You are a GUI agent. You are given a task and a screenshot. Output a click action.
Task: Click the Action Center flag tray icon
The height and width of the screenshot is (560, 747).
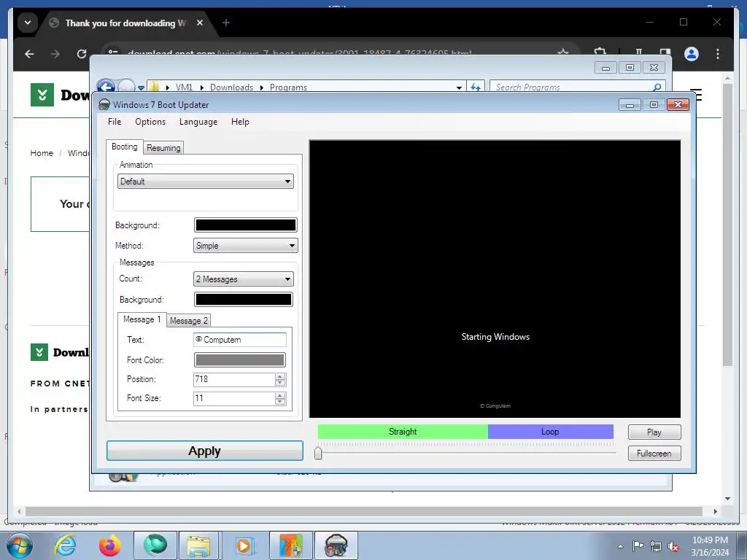click(638, 546)
